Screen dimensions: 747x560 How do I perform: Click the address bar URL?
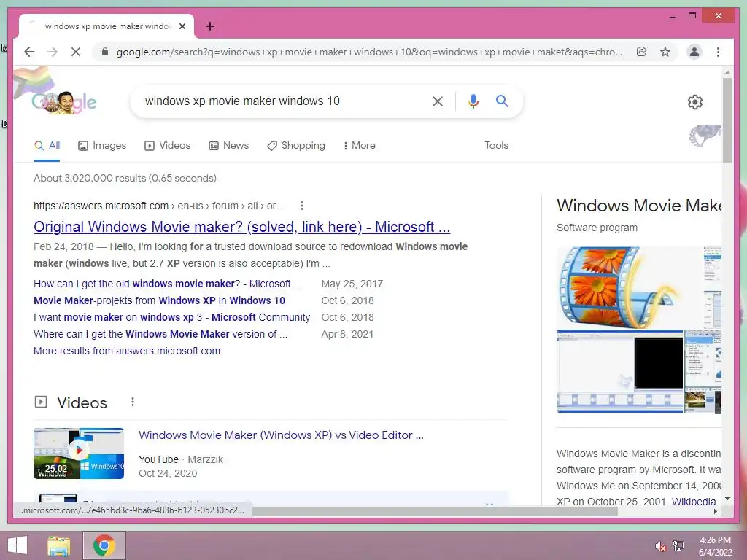coord(370,52)
